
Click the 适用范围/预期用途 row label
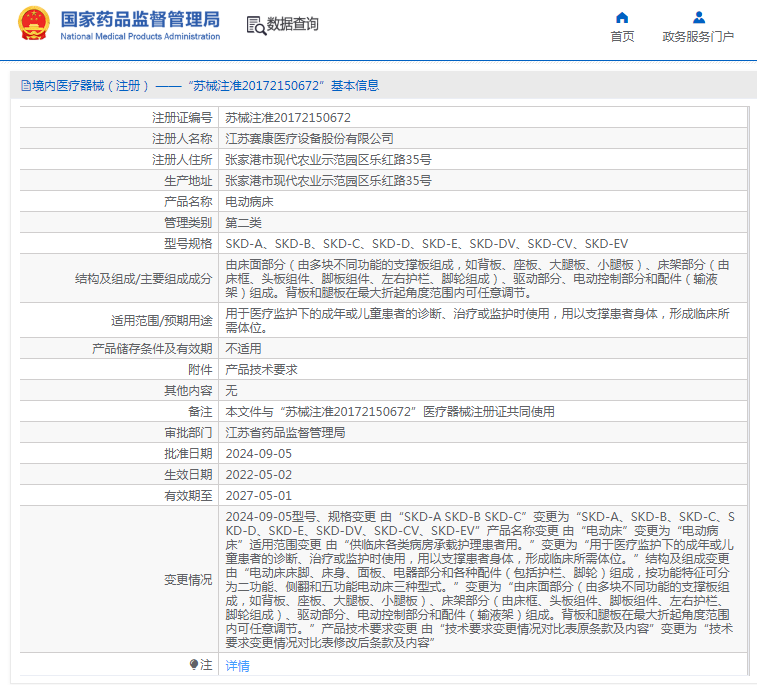pos(162,321)
